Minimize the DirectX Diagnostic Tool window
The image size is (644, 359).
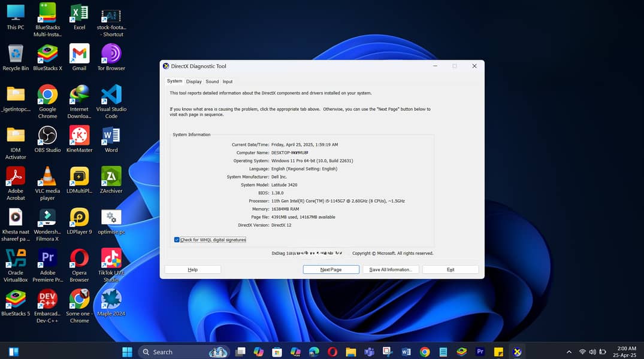coord(435,66)
